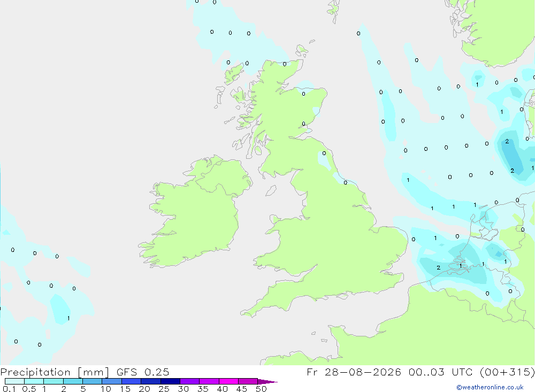Click the 30–35 mm legend color swatch
Screen dimensions: 535x392
pyautogui.click(x=190, y=381)
